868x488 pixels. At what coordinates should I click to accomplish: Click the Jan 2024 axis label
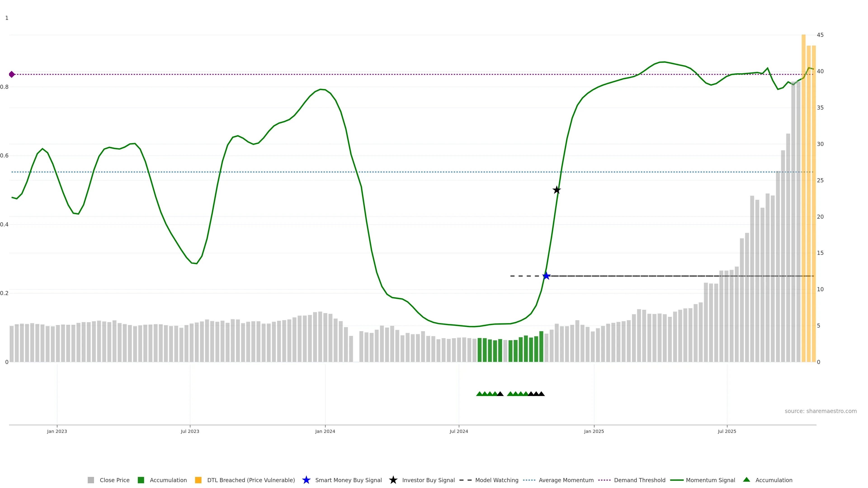pyautogui.click(x=325, y=431)
